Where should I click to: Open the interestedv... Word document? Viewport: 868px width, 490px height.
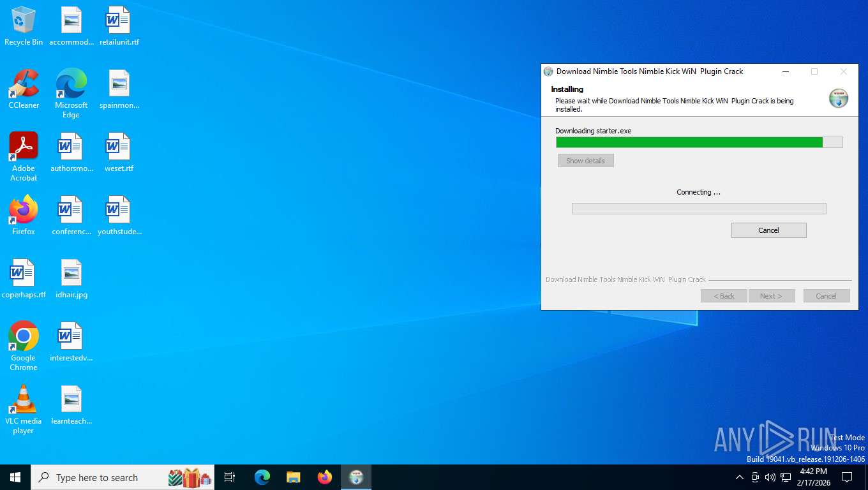(71, 343)
